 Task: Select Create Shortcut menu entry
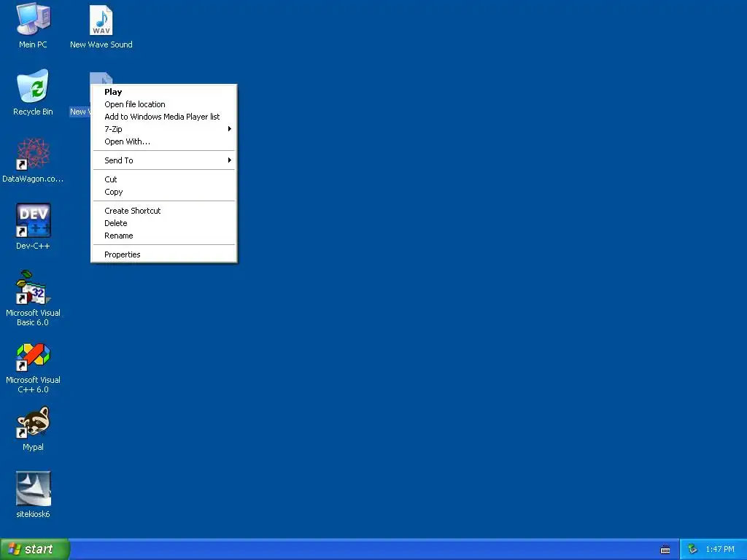click(x=164, y=211)
